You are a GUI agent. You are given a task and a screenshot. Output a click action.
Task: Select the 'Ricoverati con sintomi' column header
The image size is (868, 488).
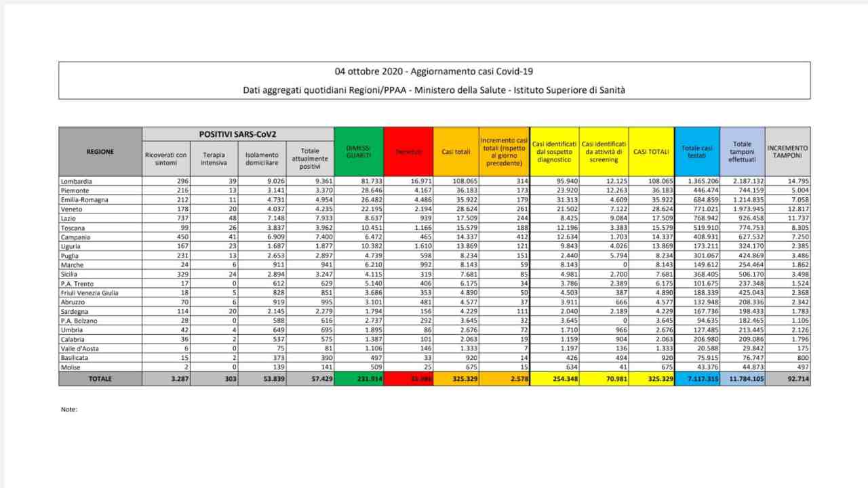pos(166,159)
